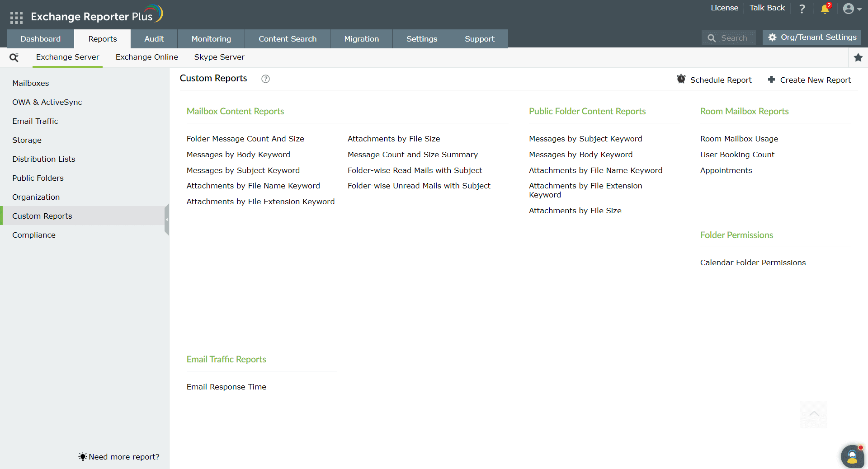Click the favorites star icon on the right
Screen dimensions: 868x469
pos(859,58)
